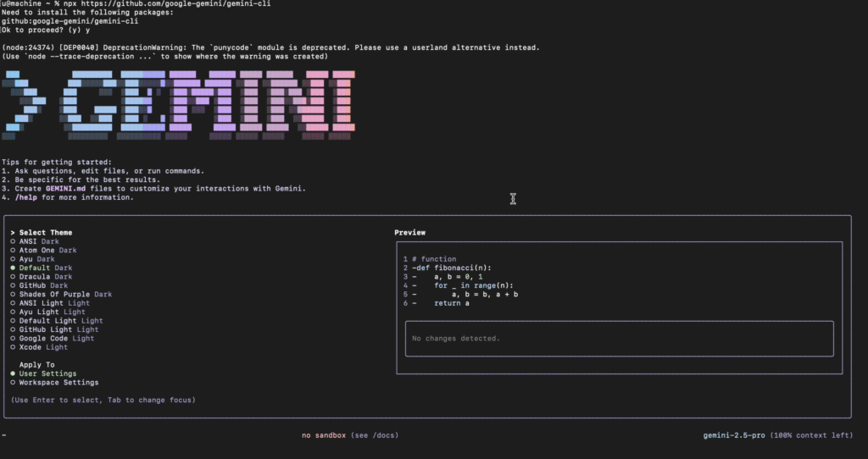Choose the Google Code Light theme
The image size is (868, 459).
52,339
